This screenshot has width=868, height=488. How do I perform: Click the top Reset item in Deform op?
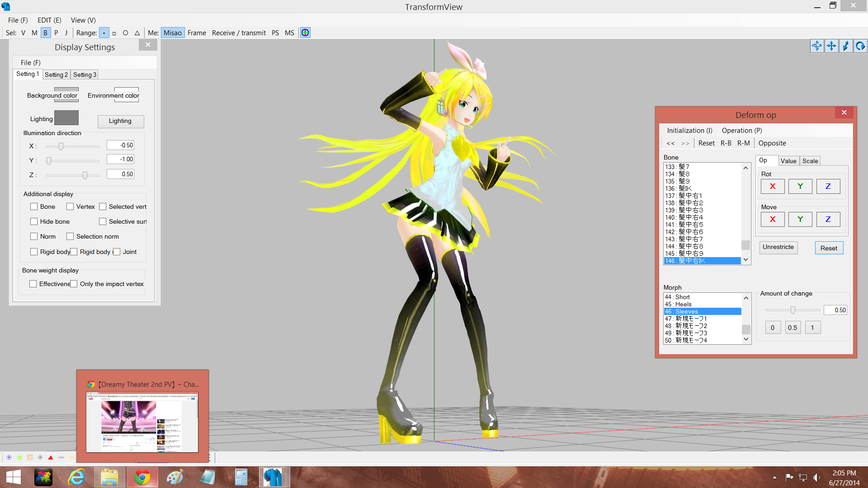pos(707,143)
